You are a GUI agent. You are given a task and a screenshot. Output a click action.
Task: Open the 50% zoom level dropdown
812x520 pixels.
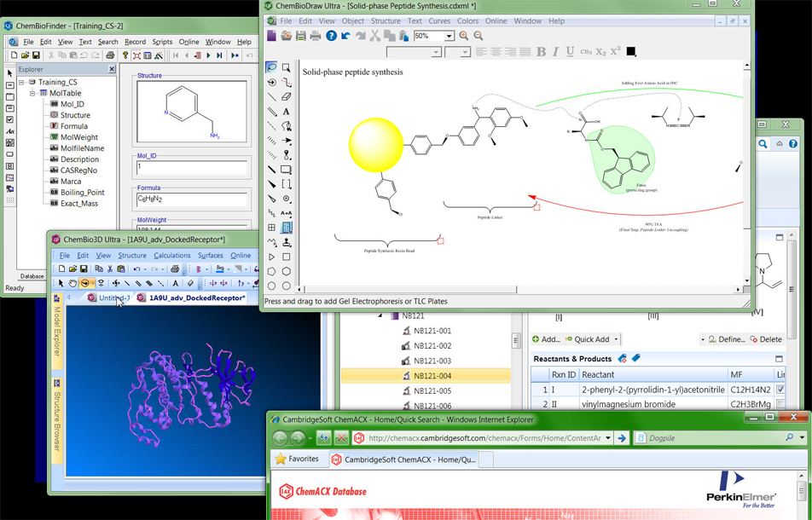(x=449, y=36)
